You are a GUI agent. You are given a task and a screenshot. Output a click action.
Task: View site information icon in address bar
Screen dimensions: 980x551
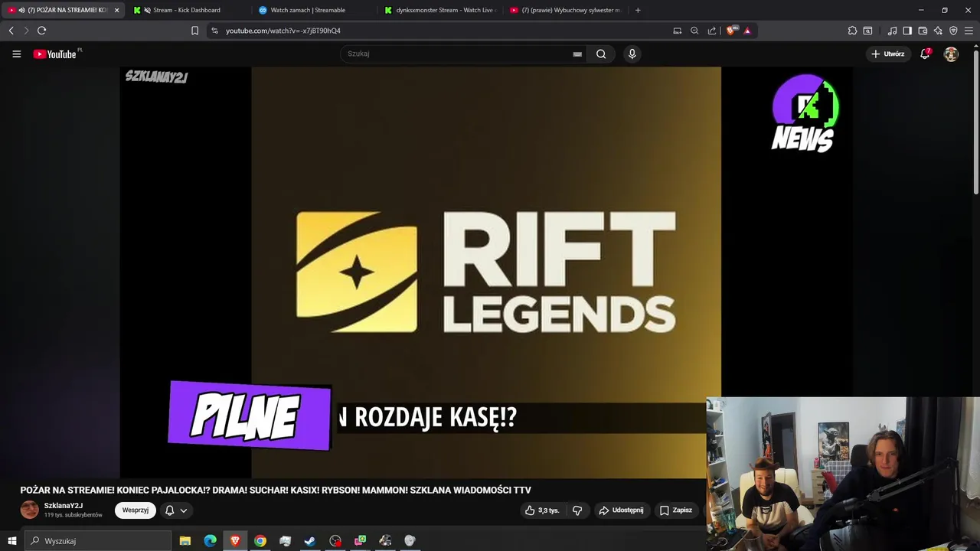pos(214,31)
